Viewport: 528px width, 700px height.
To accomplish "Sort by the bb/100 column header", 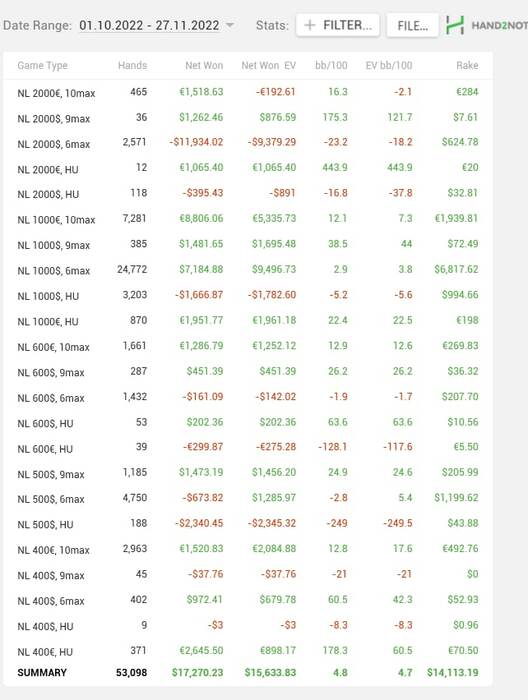I will (331, 66).
